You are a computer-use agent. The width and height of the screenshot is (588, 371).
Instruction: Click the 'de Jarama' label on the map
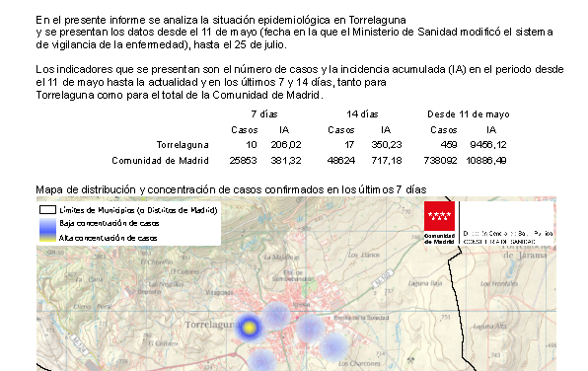tap(525, 256)
